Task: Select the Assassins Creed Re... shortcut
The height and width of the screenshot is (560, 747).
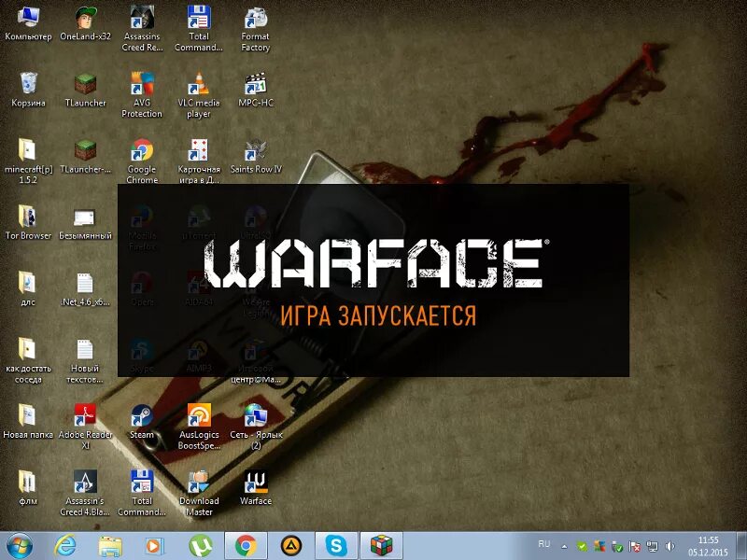Action: click(x=142, y=29)
